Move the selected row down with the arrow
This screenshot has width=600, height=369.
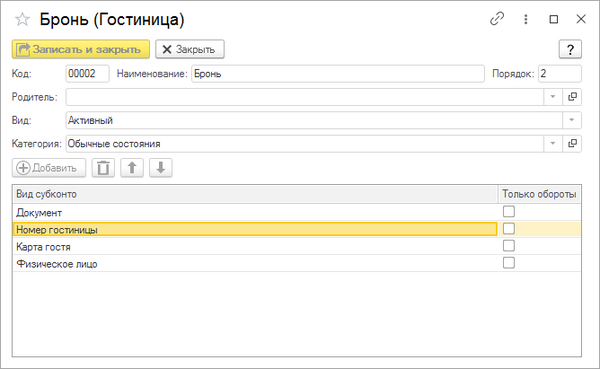161,168
